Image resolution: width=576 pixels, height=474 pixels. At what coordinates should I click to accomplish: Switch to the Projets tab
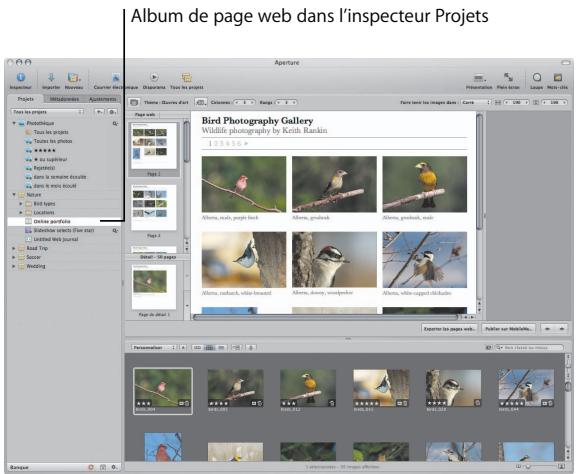click(x=25, y=99)
